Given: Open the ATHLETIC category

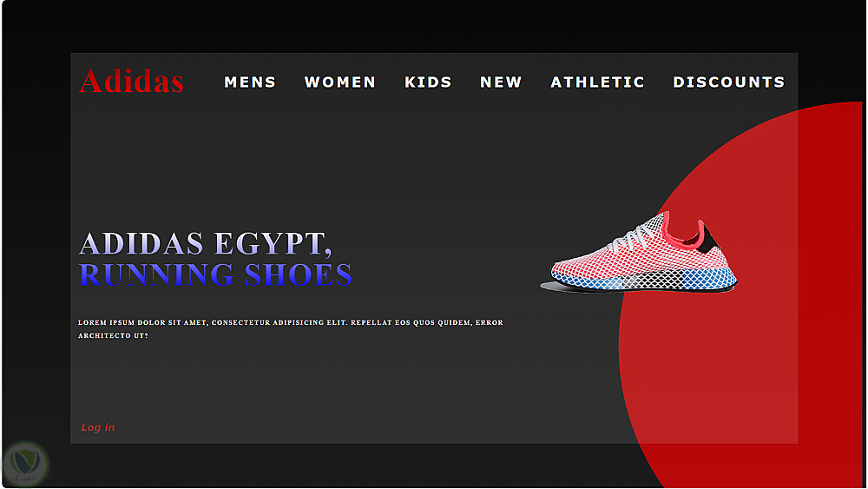Looking at the screenshot, I should [x=597, y=82].
